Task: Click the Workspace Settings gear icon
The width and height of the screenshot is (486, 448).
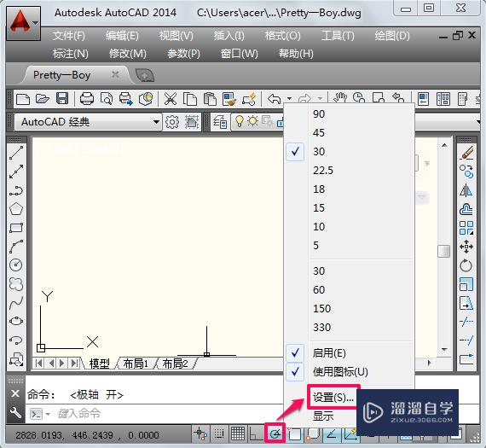Action: [172, 122]
